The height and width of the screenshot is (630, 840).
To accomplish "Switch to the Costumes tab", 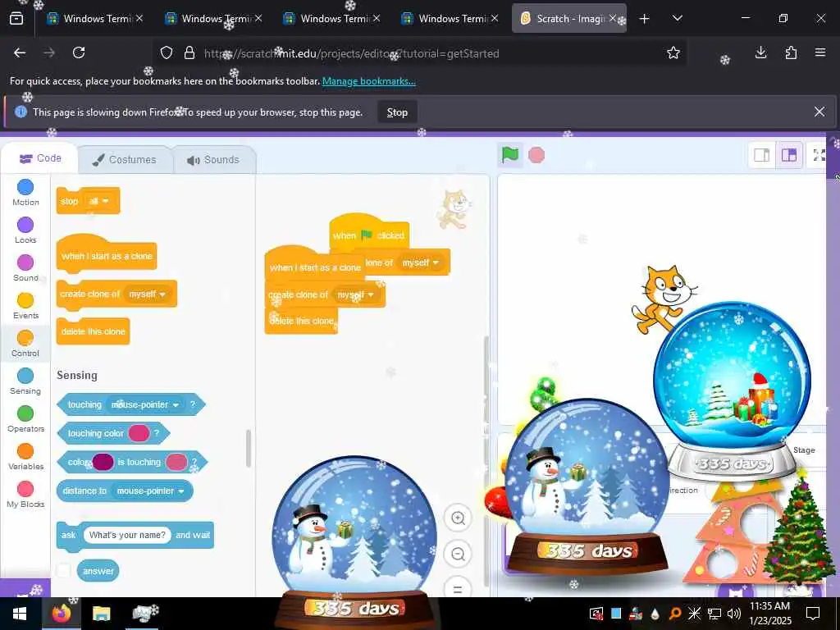I will point(125,160).
